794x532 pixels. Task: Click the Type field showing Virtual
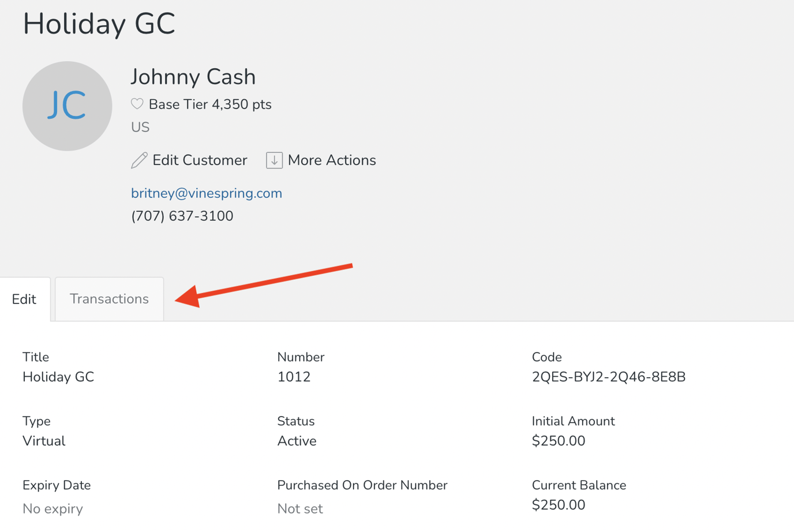pos(43,440)
